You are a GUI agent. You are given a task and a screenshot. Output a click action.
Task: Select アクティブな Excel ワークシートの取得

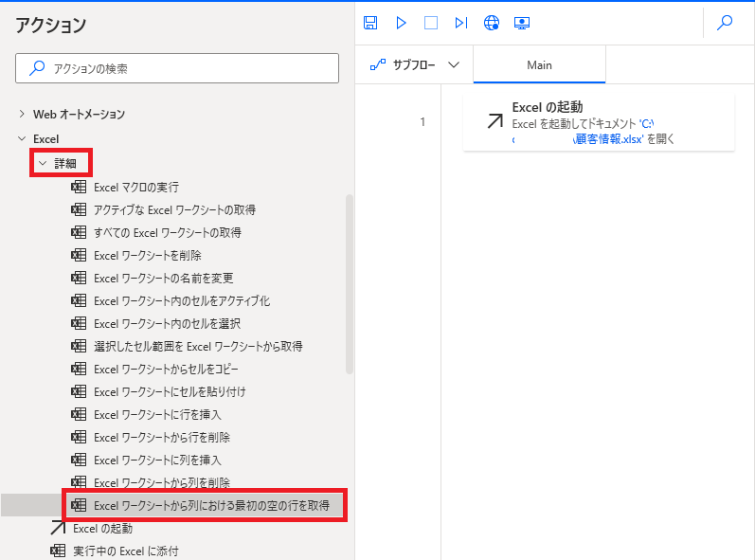pos(174,210)
